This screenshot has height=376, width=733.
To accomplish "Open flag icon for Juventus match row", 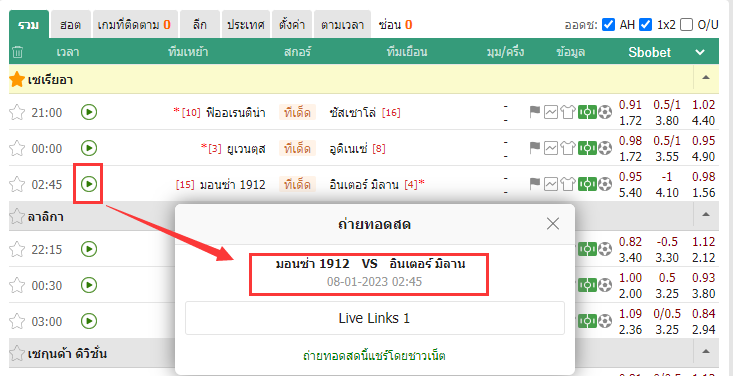I will (x=535, y=148).
